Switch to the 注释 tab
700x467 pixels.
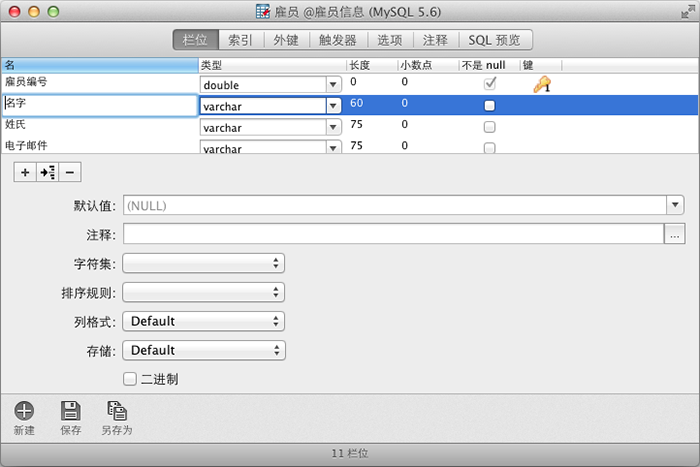pos(435,40)
